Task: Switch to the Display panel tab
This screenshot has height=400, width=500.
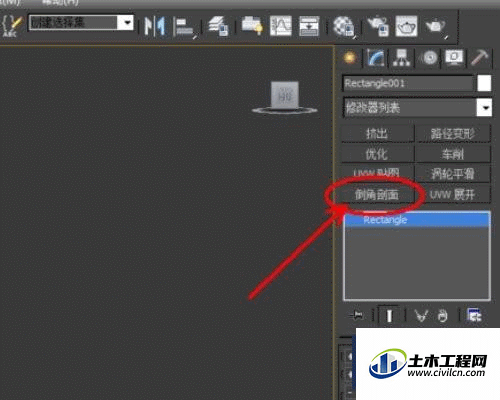Action: pyautogui.click(x=454, y=58)
